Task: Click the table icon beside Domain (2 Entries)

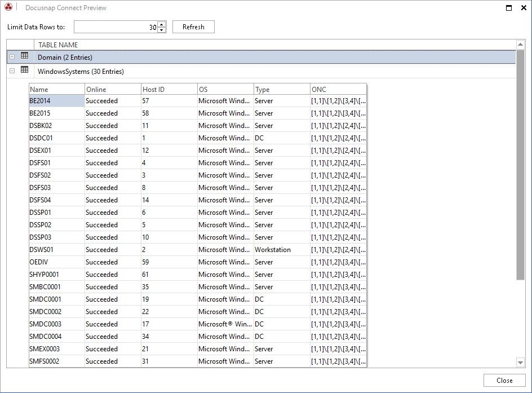Action: click(x=24, y=56)
